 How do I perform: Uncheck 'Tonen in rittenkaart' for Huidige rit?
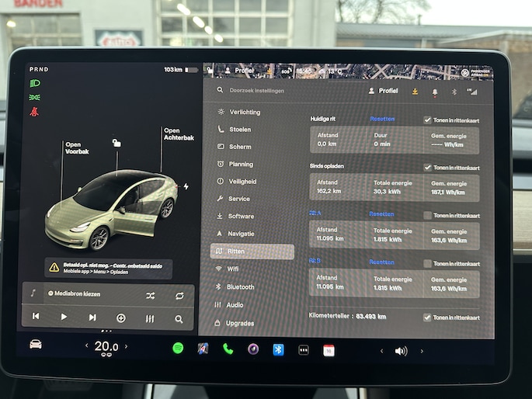[427, 120]
